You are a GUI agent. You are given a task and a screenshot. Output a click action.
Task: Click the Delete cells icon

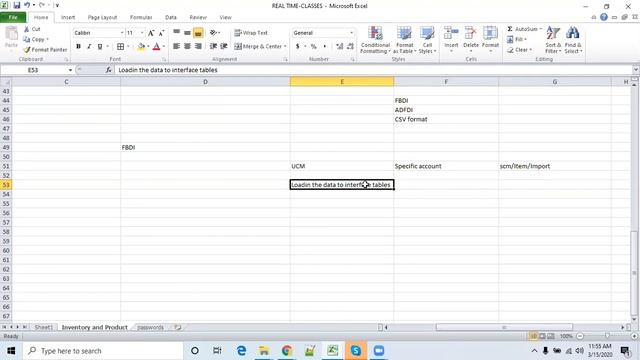click(471, 33)
